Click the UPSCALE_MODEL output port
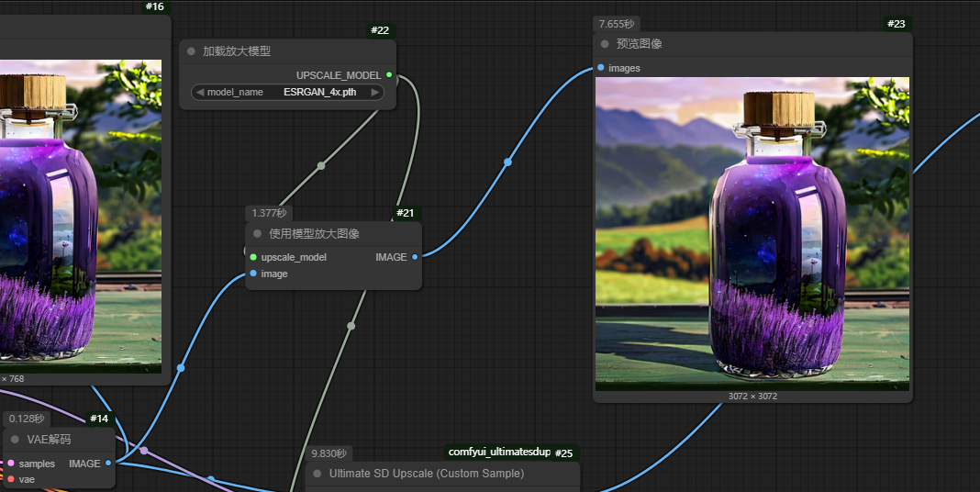Screen dimensions: 980x492 pos(389,75)
